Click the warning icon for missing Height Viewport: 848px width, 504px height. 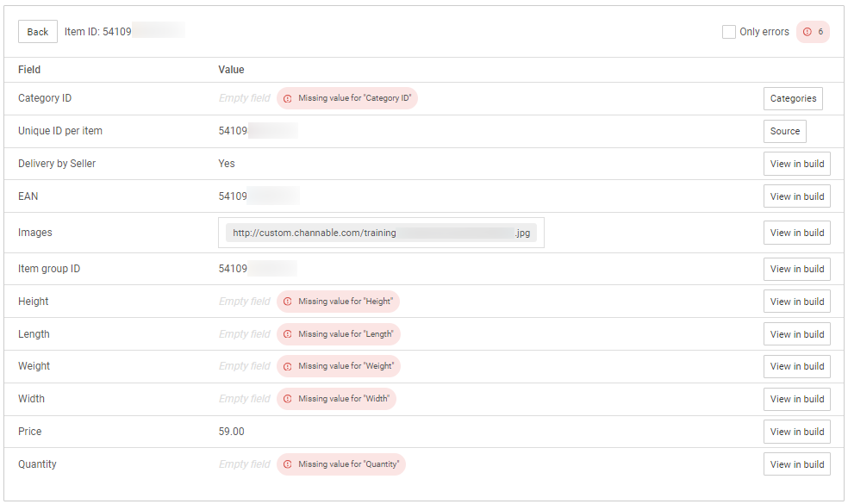288,302
